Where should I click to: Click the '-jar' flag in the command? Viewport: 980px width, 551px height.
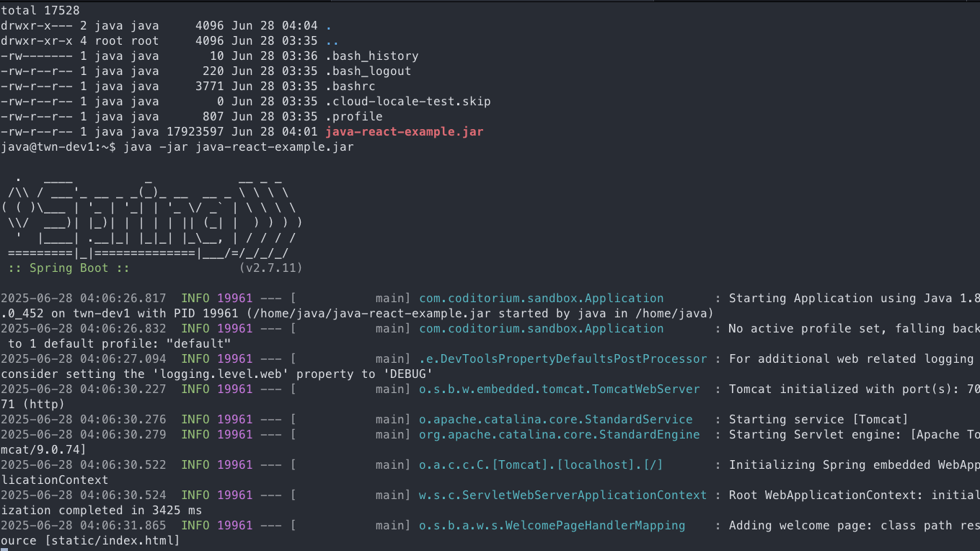tap(174, 146)
